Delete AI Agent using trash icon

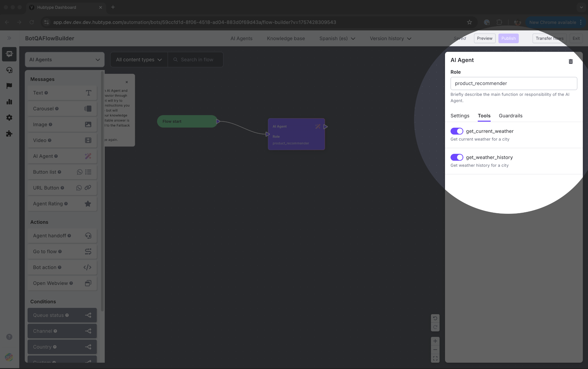tap(570, 61)
